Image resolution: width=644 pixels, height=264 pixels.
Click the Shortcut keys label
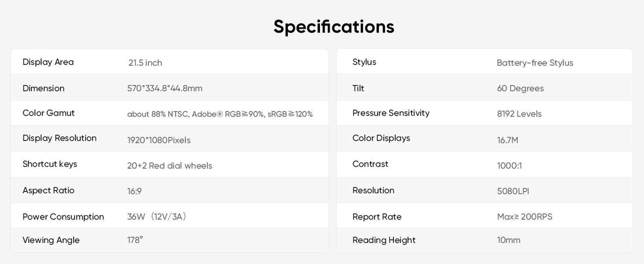pyautogui.click(x=50, y=164)
